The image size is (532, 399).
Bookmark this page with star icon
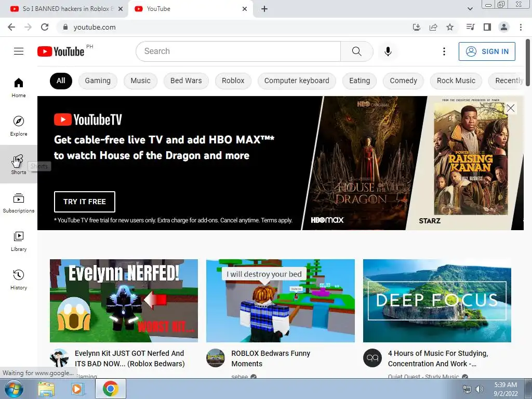click(x=450, y=27)
